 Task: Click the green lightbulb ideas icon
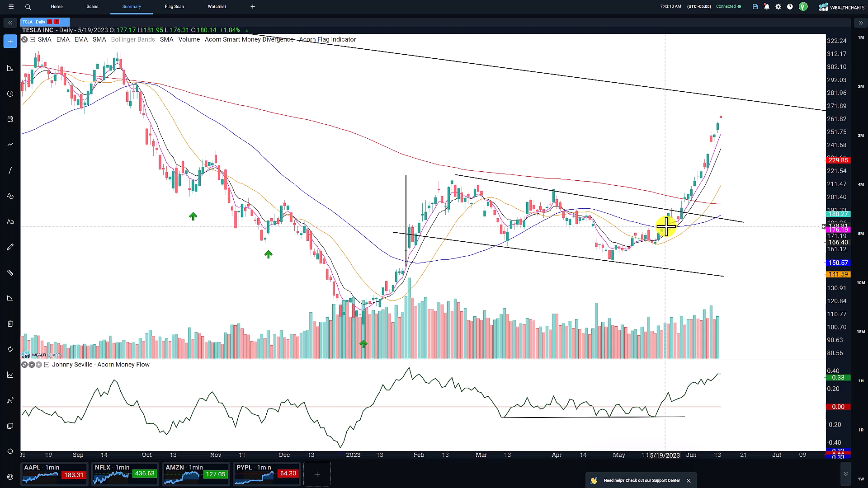[803, 7]
